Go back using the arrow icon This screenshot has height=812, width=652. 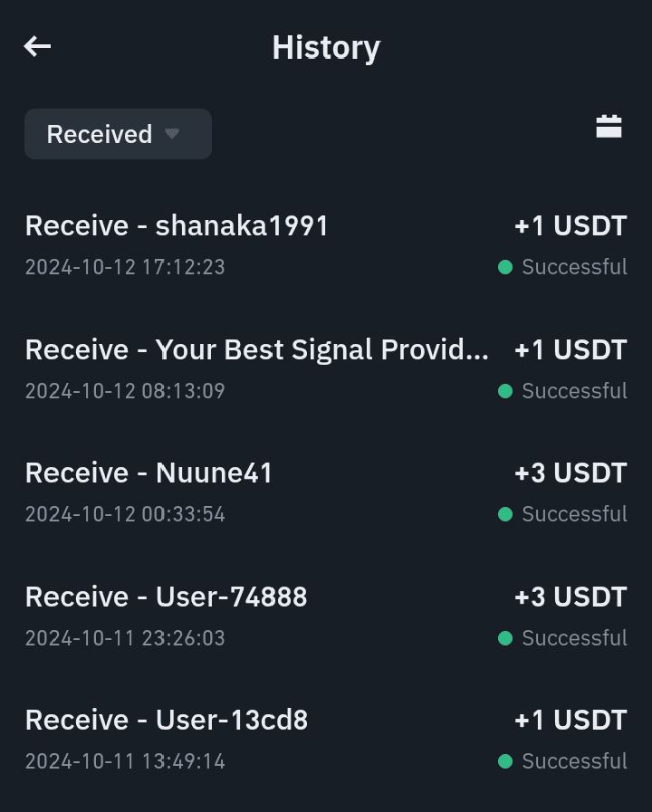tap(37, 46)
